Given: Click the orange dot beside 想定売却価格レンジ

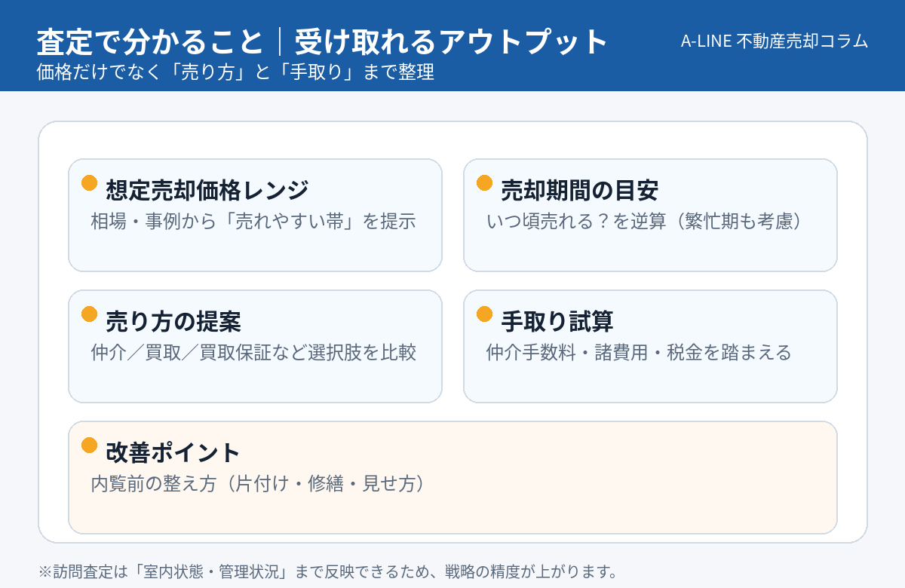Looking at the screenshot, I should tap(90, 183).
